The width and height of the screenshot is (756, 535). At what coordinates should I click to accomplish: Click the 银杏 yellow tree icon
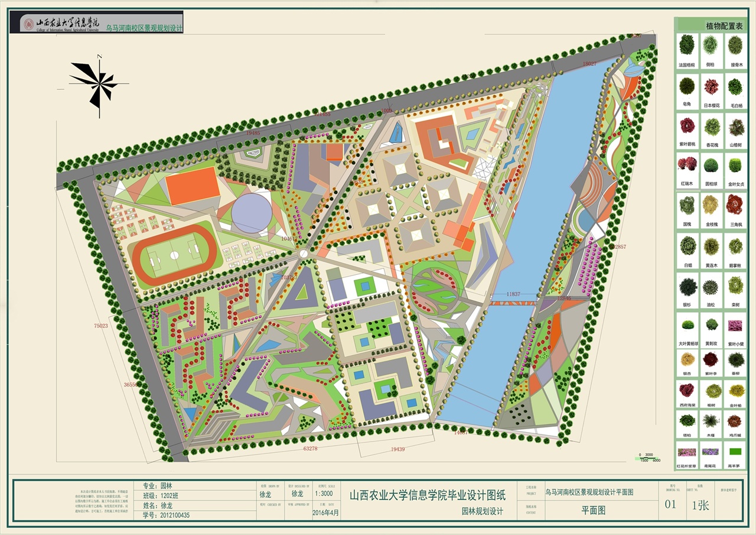click(x=687, y=359)
